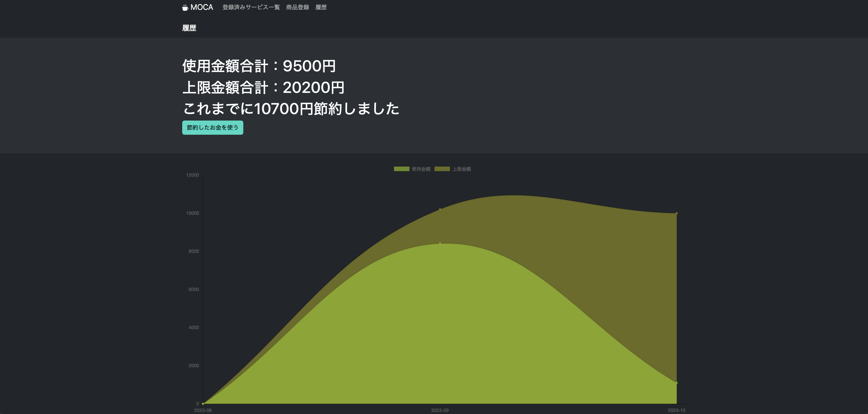Open the 登録済みサービス一覧 page
868x414 pixels.
251,7
